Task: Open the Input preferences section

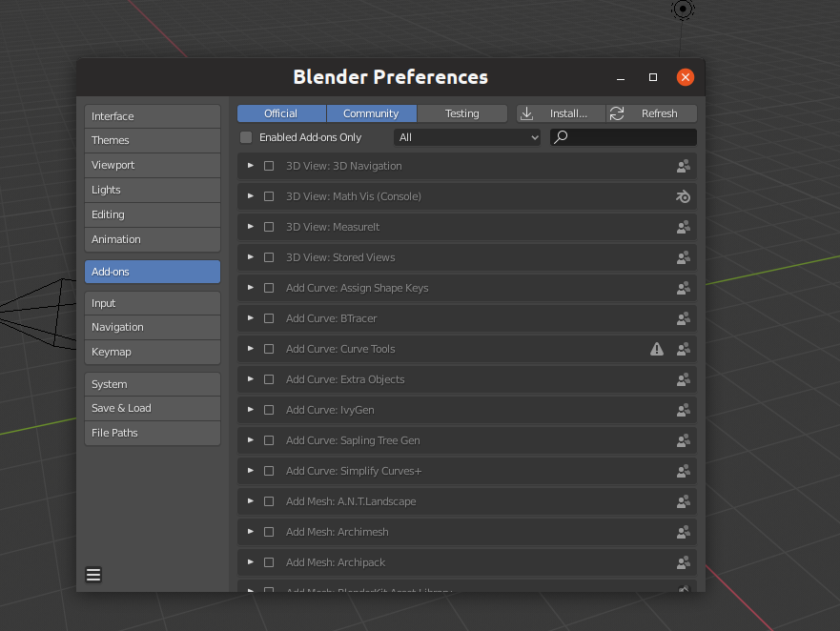Action: tap(153, 303)
